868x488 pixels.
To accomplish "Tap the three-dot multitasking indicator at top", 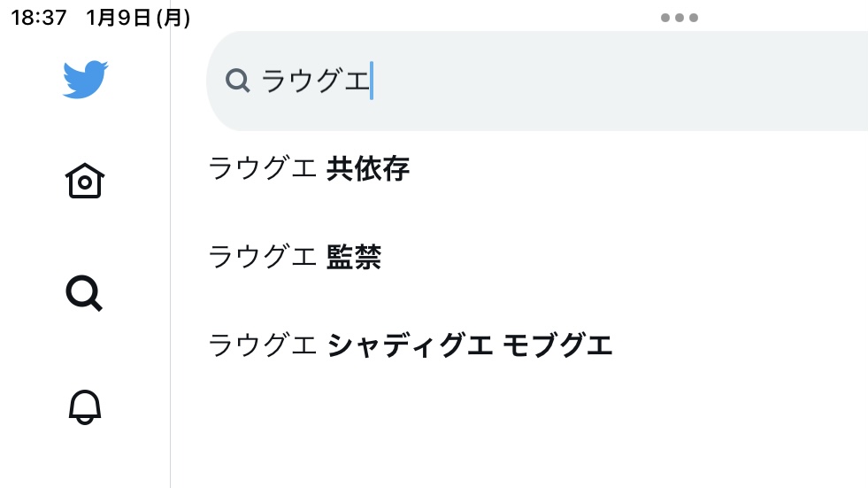I will (680, 18).
